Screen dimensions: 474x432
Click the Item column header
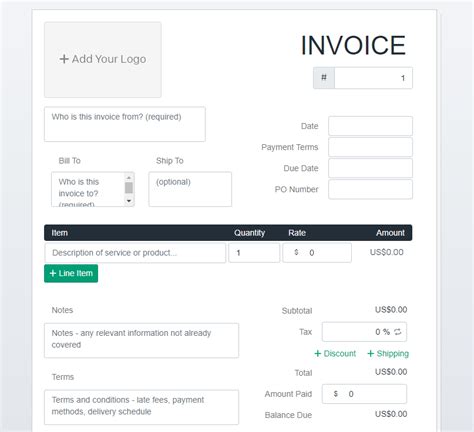coord(60,233)
